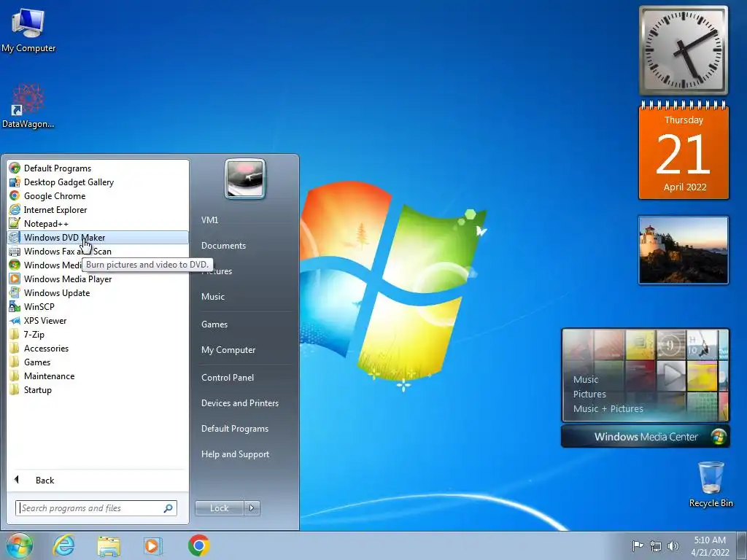Click the Show desktop strip on the taskbar

coord(742,545)
